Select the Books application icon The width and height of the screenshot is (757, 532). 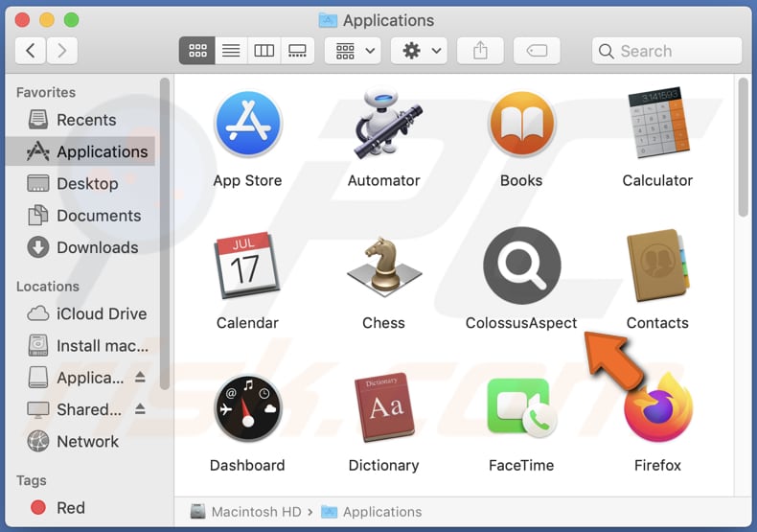[521, 124]
